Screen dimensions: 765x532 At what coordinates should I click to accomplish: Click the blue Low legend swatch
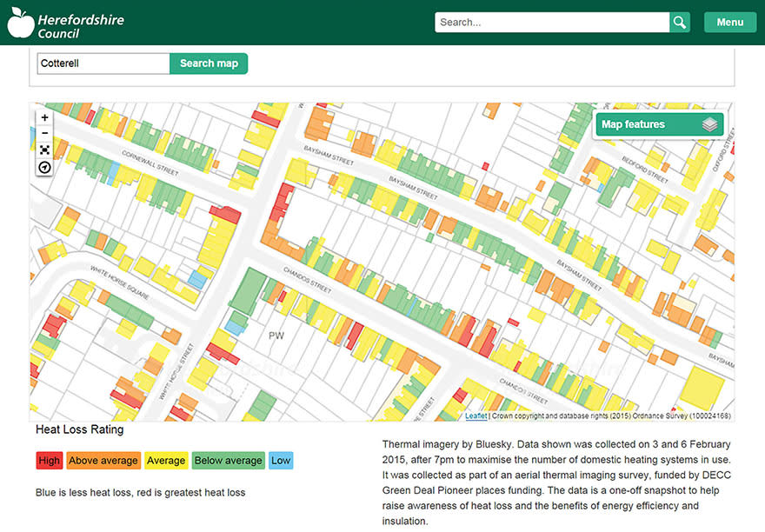pos(281,461)
